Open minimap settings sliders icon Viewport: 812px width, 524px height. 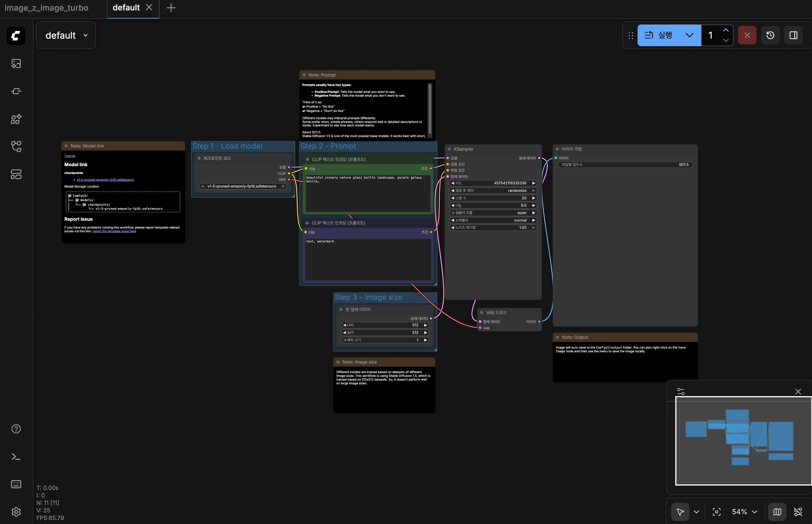[x=681, y=391]
